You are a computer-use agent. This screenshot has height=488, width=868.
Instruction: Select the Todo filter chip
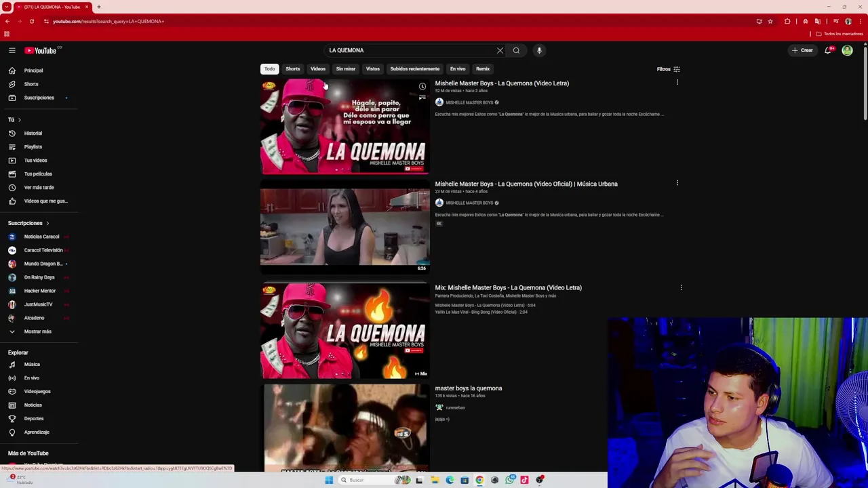pos(270,68)
